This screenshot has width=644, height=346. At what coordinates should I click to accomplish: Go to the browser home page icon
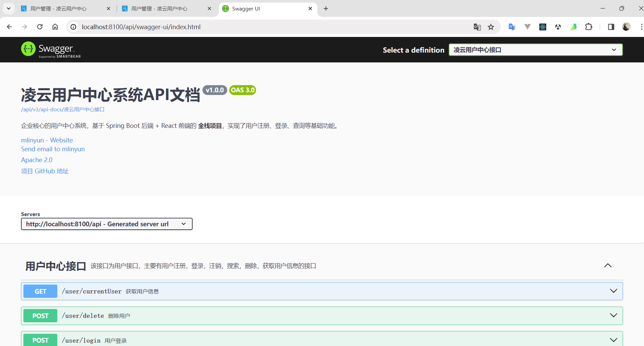55,27
